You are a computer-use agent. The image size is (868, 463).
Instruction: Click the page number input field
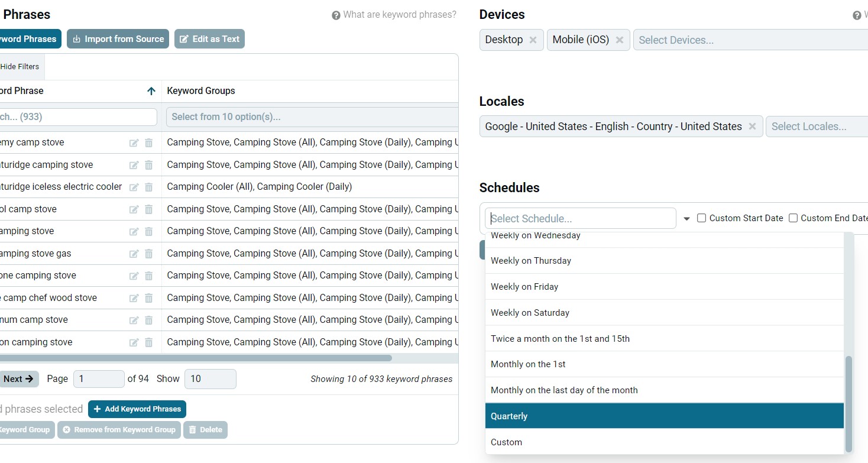coord(98,379)
